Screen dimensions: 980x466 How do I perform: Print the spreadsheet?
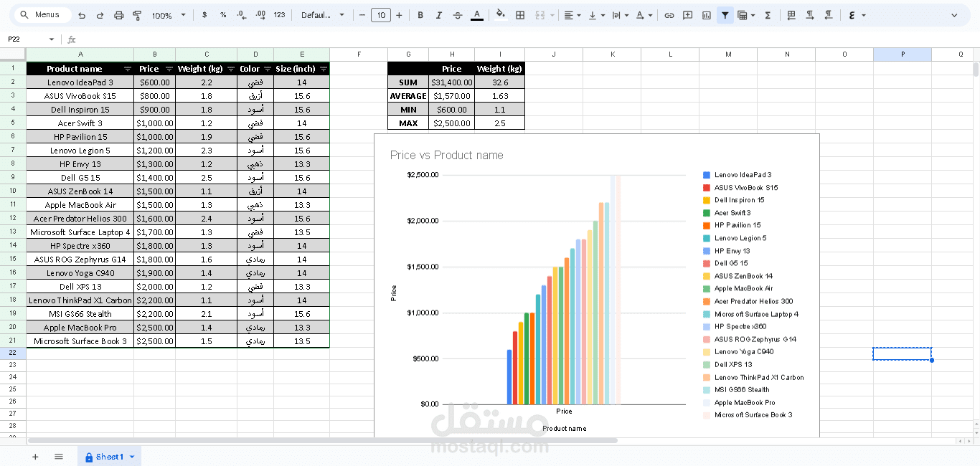point(119,15)
